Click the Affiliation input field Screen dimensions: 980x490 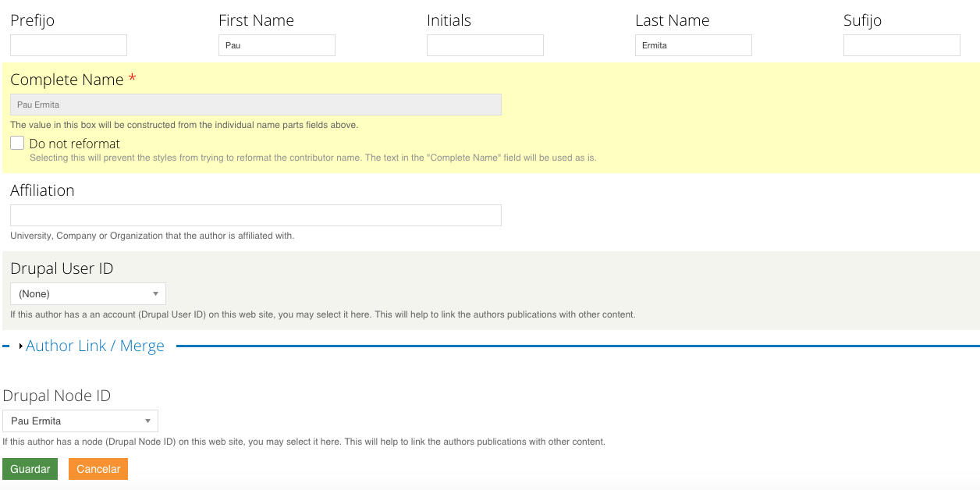[x=256, y=215]
